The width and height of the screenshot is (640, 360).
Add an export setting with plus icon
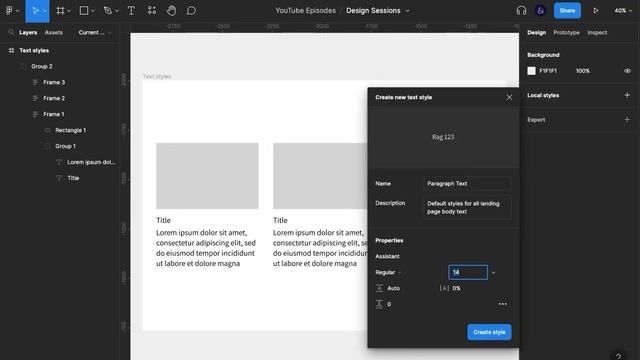[627, 120]
